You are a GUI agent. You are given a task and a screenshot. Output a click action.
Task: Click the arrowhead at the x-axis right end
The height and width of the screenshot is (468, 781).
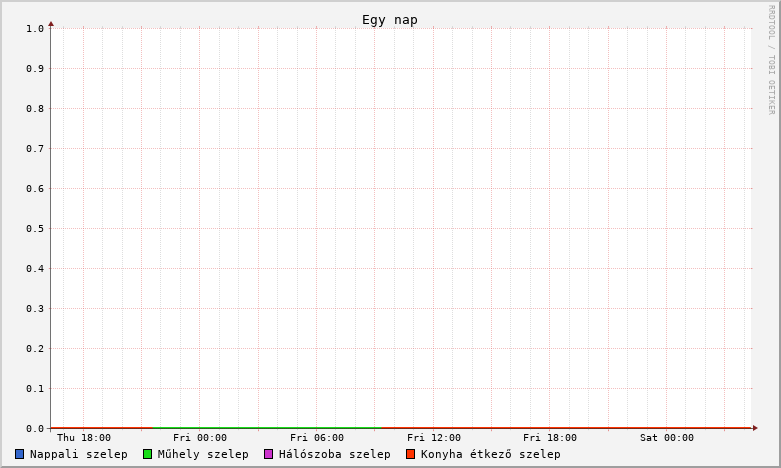[755, 428]
